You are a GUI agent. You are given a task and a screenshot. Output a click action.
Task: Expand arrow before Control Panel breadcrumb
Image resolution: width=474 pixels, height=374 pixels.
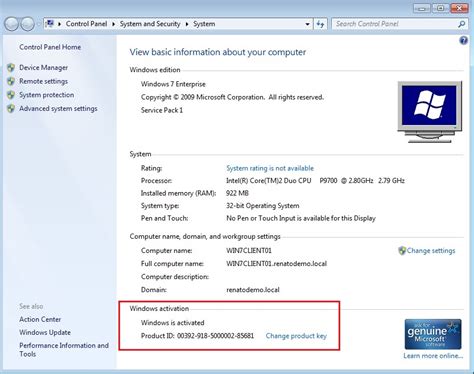click(59, 24)
